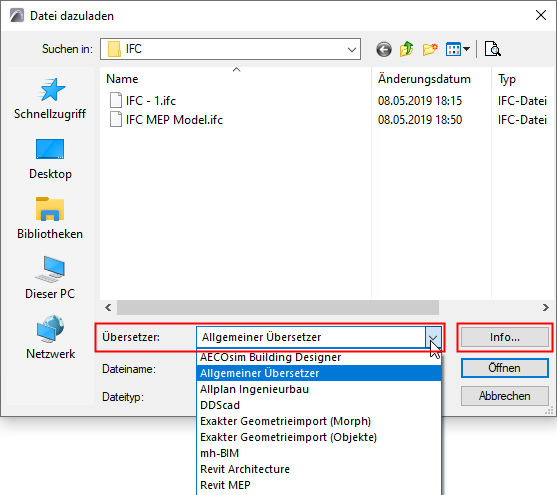Go up one folder level icon
557x495 pixels.
406,49
